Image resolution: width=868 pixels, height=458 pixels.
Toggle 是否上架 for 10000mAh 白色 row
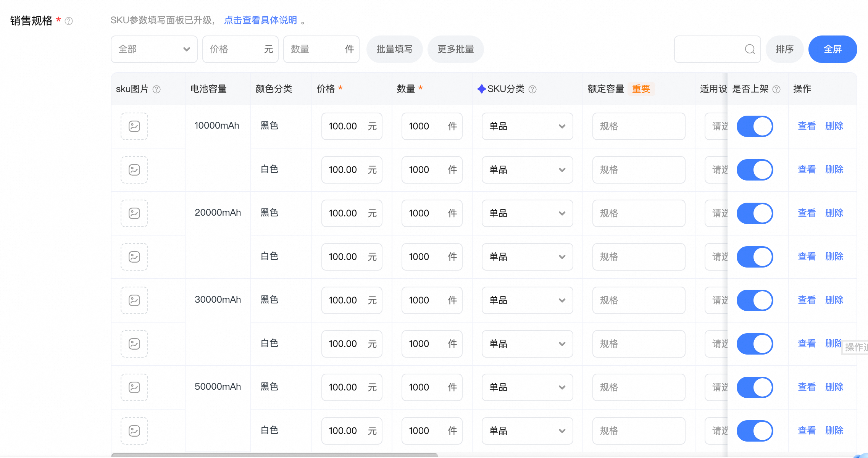point(755,170)
